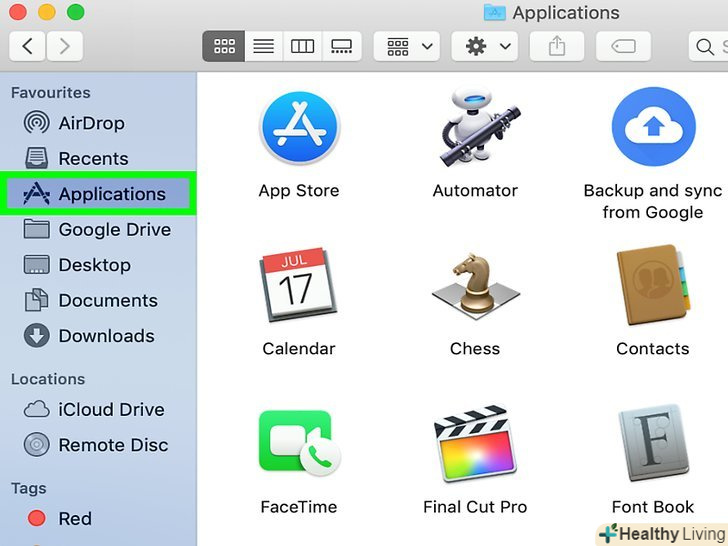Go back with the left arrow button
Image resolution: width=728 pixels, height=546 pixels.
[x=27, y=46]
